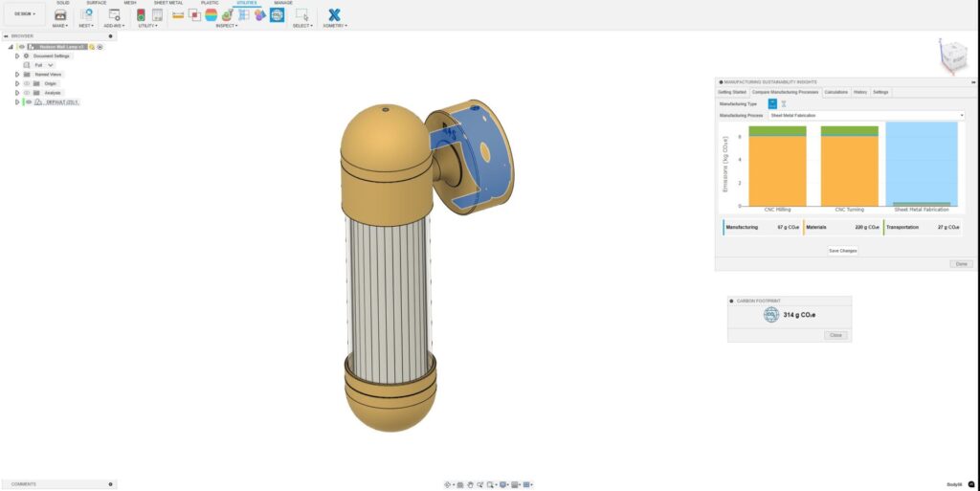The height and width of the screenshot is (491, 980).
Task: Open the Add-Ins scripts icon
Action: pyautogui.click(x=115, y=14)
